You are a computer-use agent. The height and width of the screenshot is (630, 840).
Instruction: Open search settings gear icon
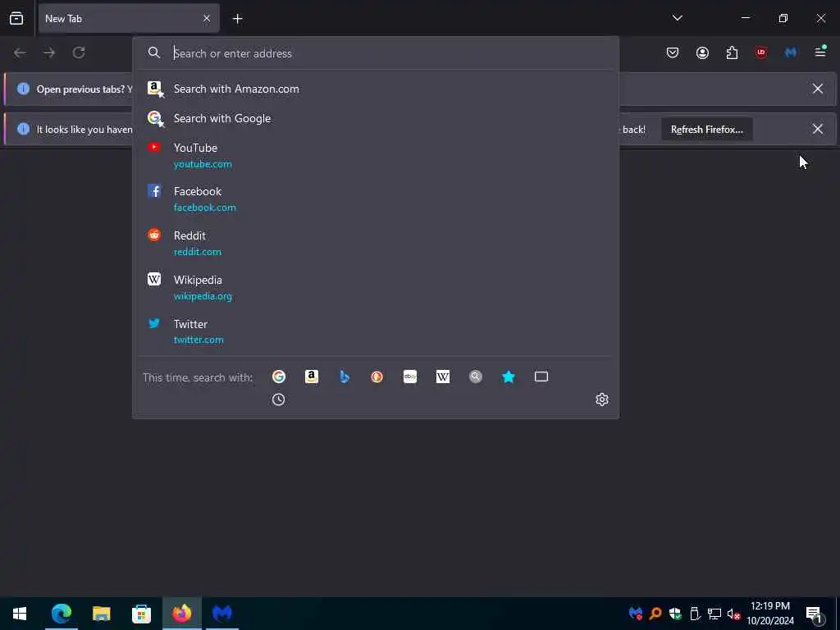[602, 399]
